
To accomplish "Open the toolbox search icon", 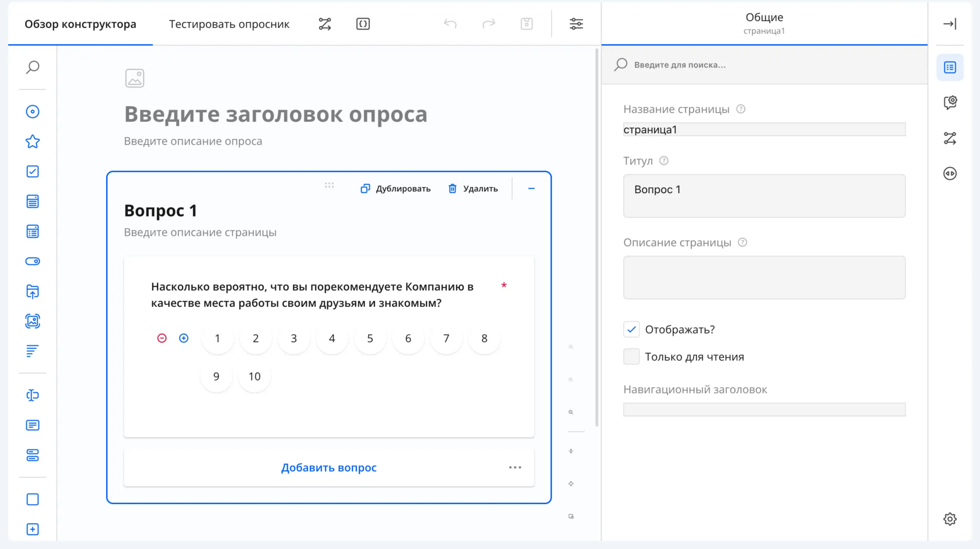I will pyautogui.click(x=33, y=67).
